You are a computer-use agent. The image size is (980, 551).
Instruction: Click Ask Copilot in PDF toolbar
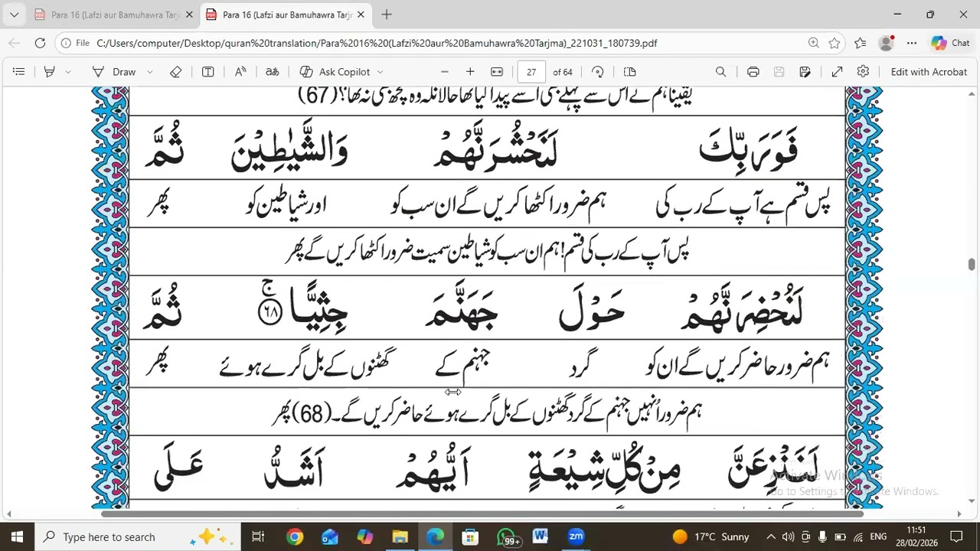335,72
